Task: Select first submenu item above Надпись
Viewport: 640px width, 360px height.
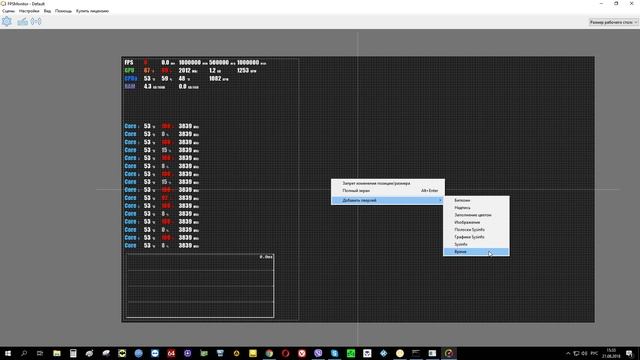Action: [476, 200]
